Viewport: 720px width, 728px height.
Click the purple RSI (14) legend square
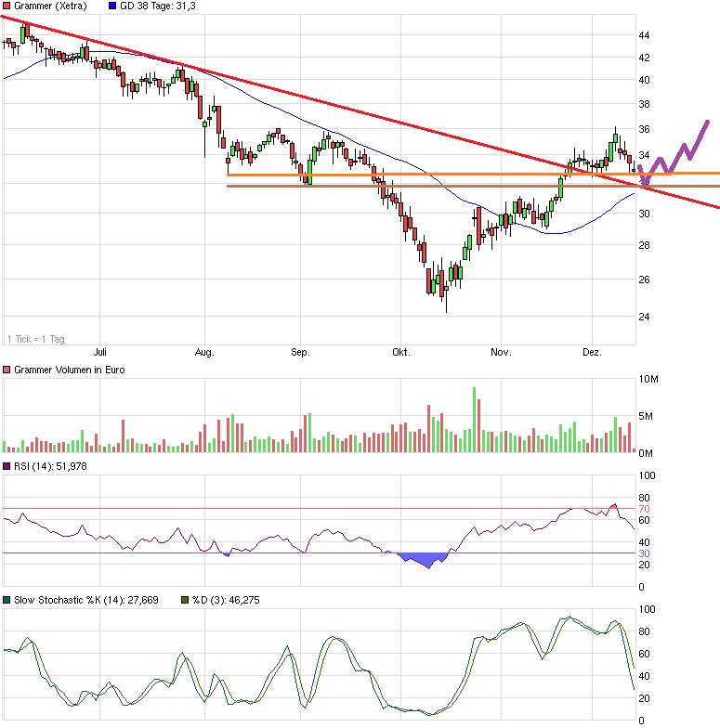7,466
